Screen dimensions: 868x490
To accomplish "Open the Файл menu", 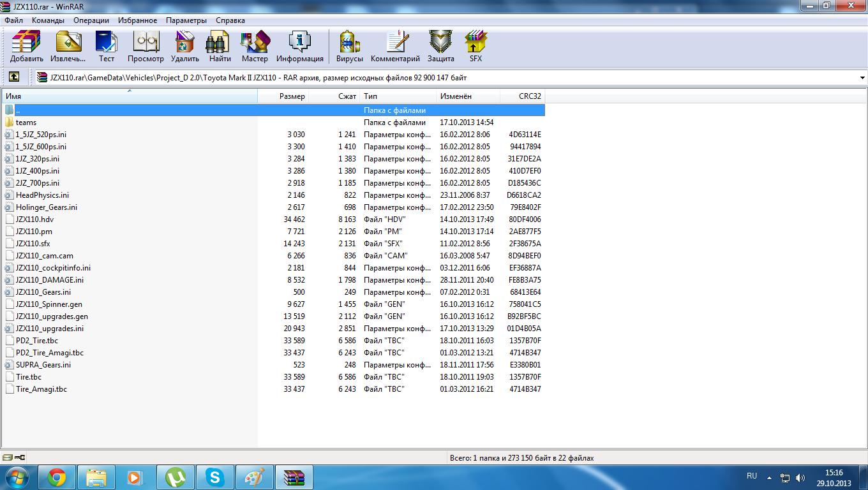I will [13, 20].
